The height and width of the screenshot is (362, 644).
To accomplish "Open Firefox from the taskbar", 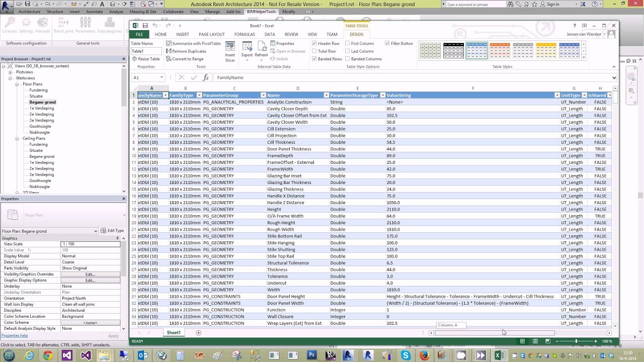I will pos(424,355).
